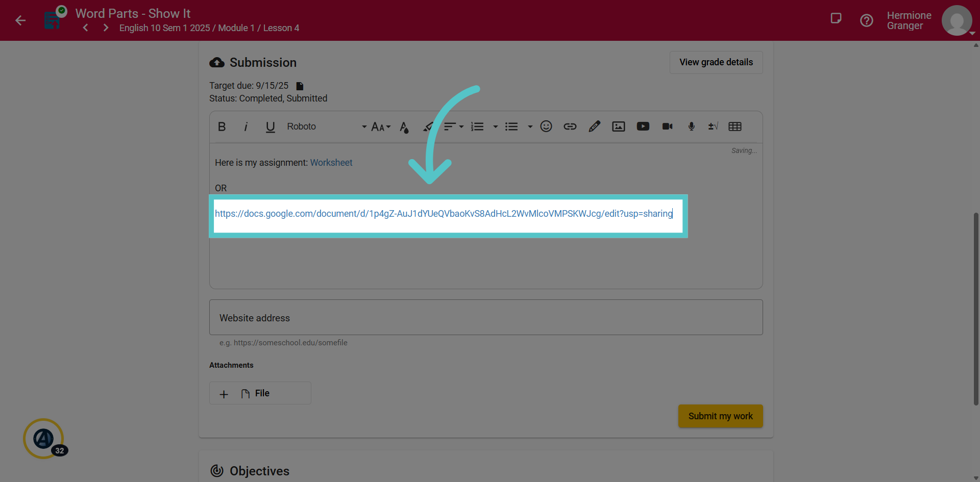This screenshot has height=482, width=980.
Task: Open the Worksheet link
Action: pyautogui.click(x=331, y=163)
